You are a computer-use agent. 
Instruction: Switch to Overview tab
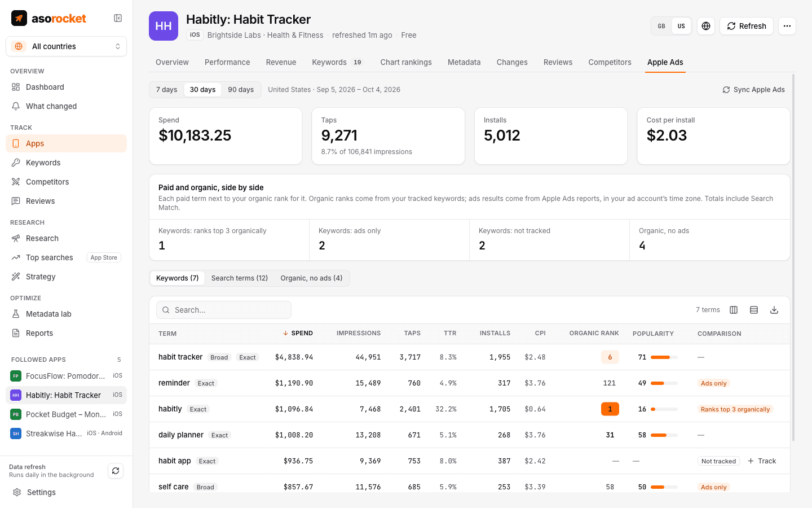click(x=172, y=62)
